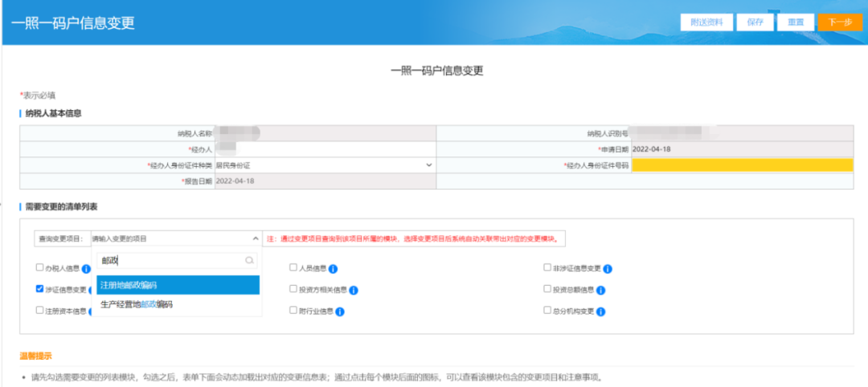Click the 报告日期 field 2022-04-18

click(x=325, y=181)
